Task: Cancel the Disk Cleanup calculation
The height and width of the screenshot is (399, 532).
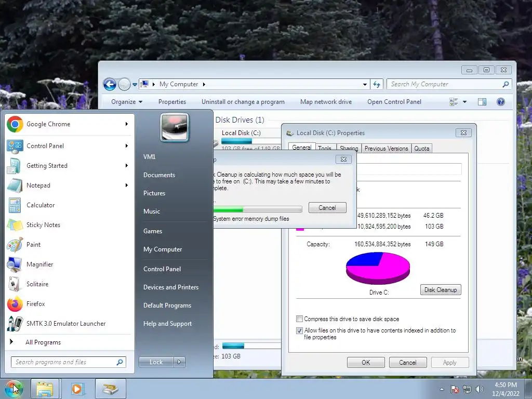Action: [x=327, y=208]
